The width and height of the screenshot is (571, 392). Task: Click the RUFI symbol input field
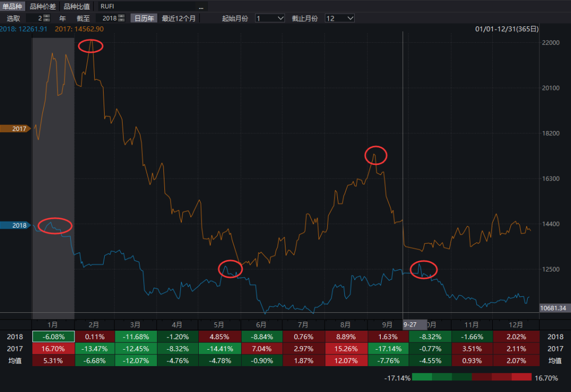[x=148, y=7]
